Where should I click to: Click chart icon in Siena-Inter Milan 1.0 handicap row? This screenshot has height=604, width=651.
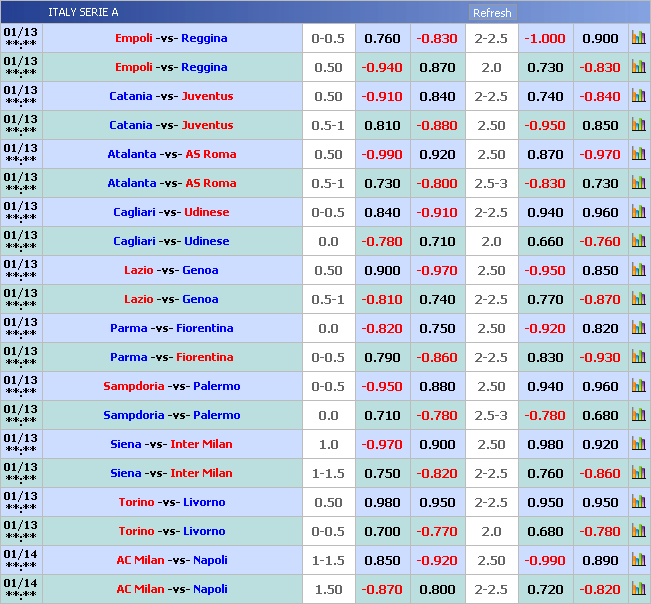[638, 444]
